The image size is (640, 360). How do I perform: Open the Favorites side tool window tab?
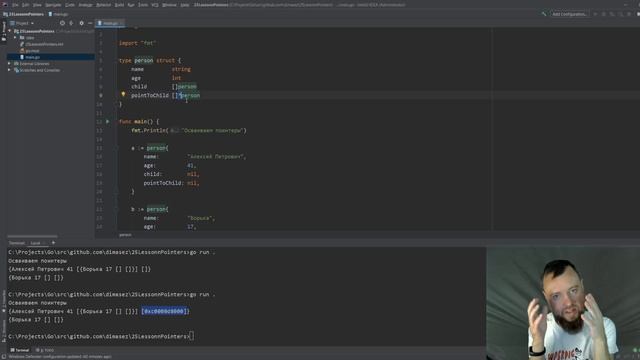[4, 301]
